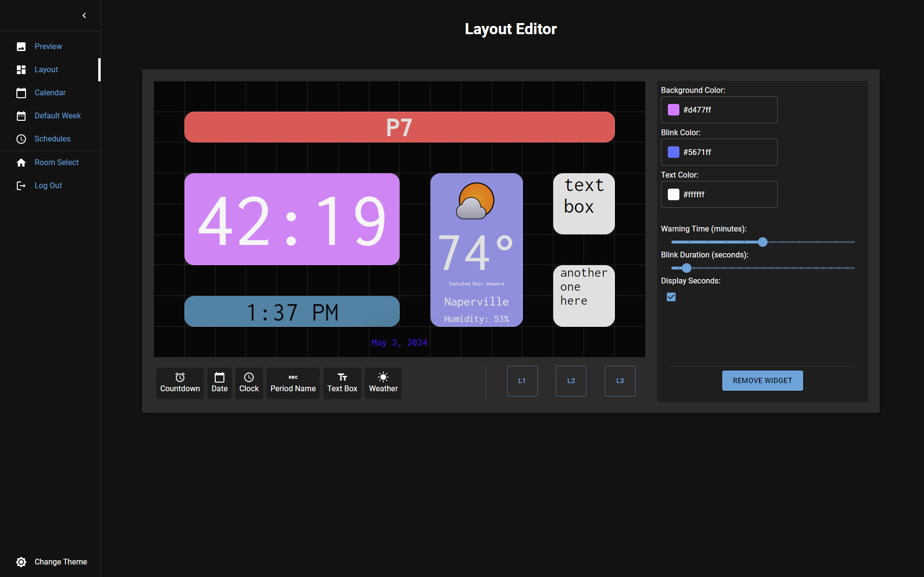The height and width of the screenshot is (577, 924).
Task: Switch to layout L2
Action: pyautogui.click(x=571, y=381)
